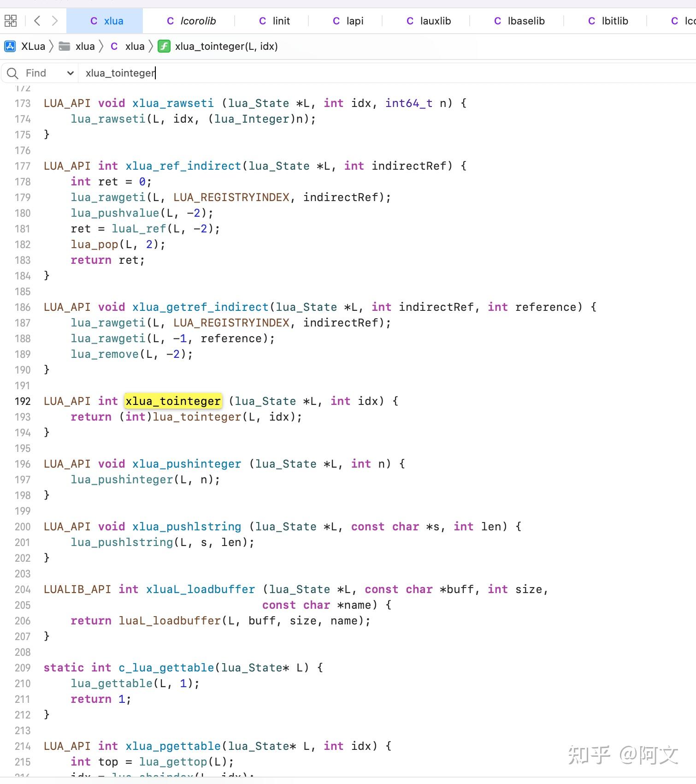696x784 pixels.
Task: Click the magnifying glass search icon
Action: click(x=12, y=73)
